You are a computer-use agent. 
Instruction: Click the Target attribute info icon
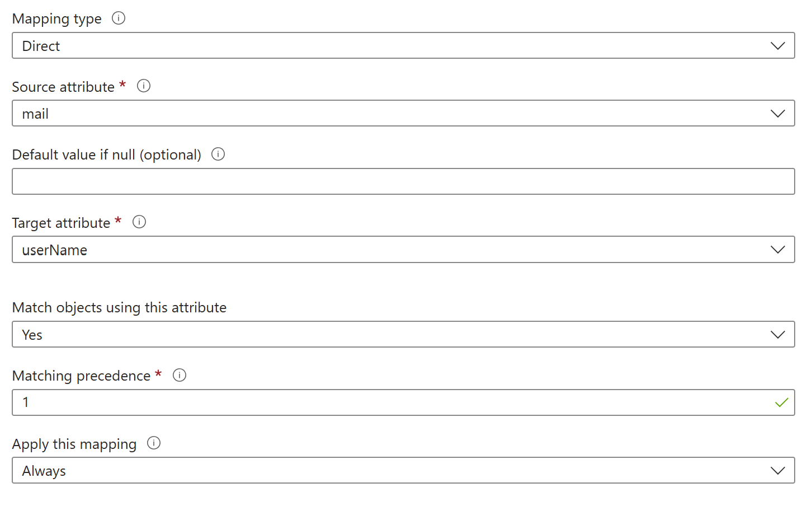tap(139, 222)
